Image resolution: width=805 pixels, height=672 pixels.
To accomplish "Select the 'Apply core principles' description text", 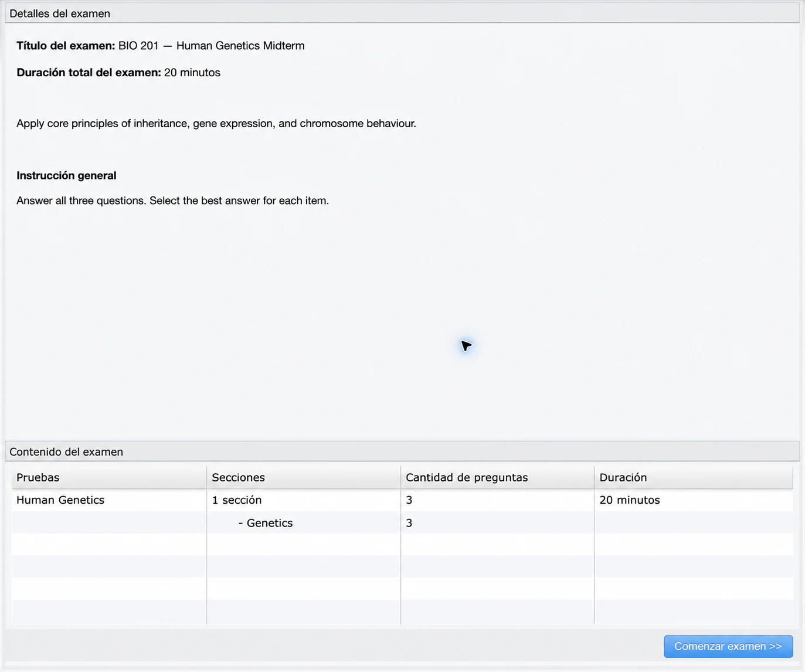I will 216,123.
